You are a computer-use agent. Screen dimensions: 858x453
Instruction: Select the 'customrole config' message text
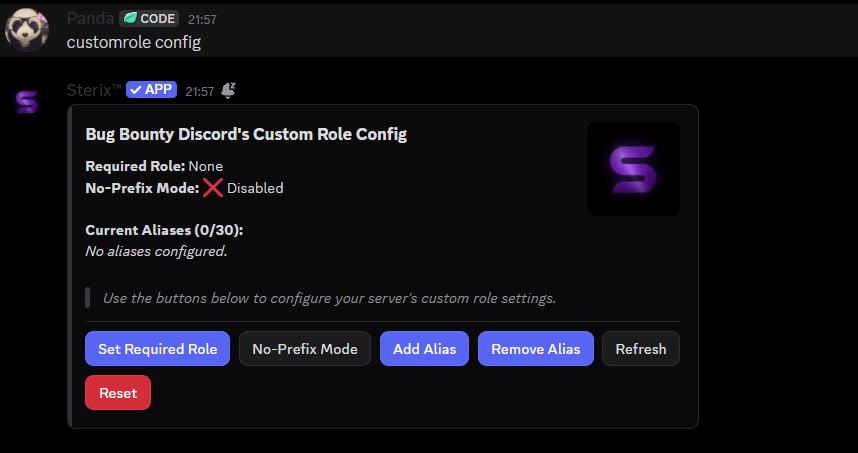[134, 42]
